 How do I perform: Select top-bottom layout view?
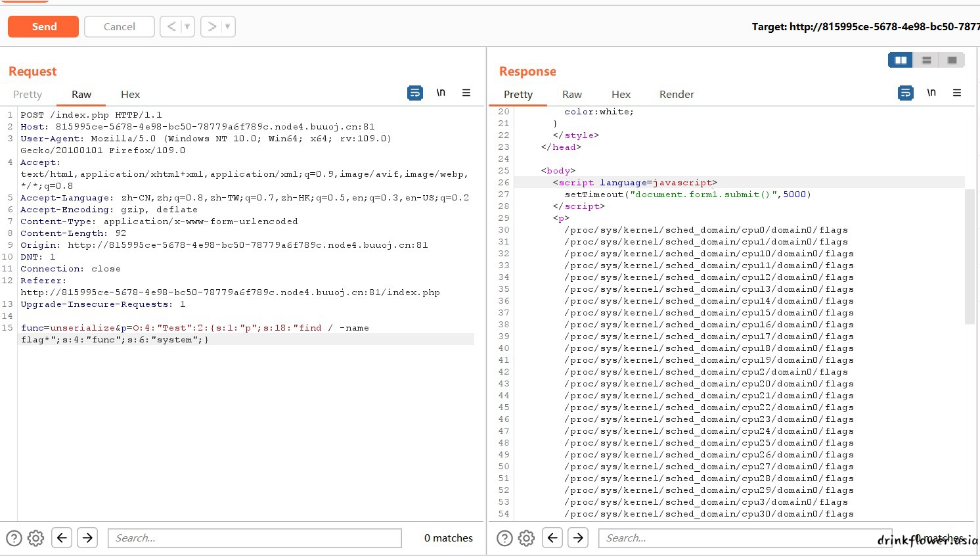click(x=927, y=60)
